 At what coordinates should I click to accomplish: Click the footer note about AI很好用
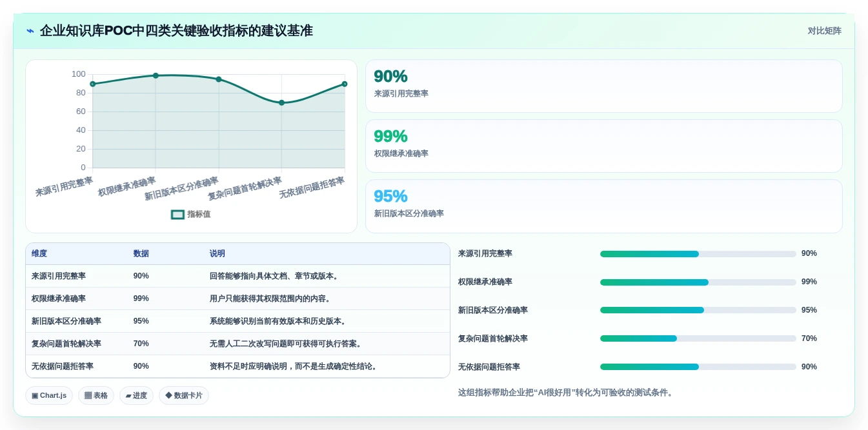point(567,392)
